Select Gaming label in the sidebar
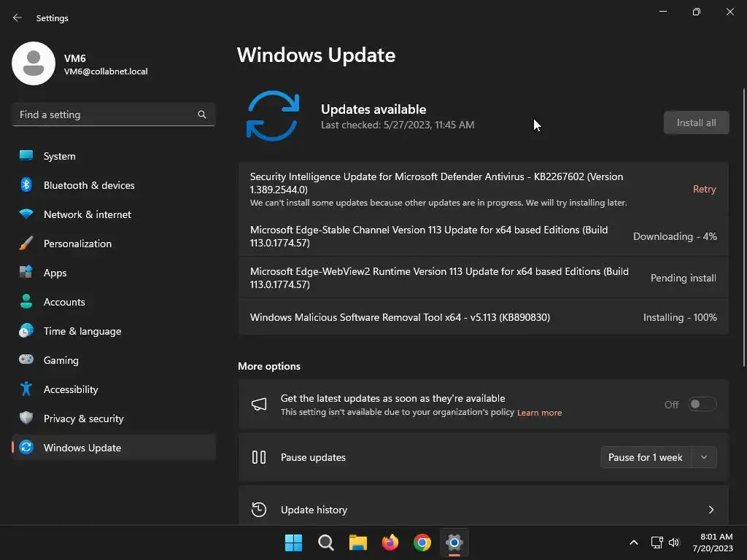 click(x=61, y=360)
